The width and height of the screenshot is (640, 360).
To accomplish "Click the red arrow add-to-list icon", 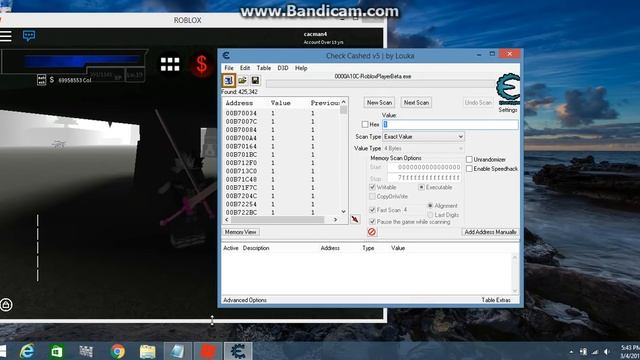I will (x=355, y=219).
